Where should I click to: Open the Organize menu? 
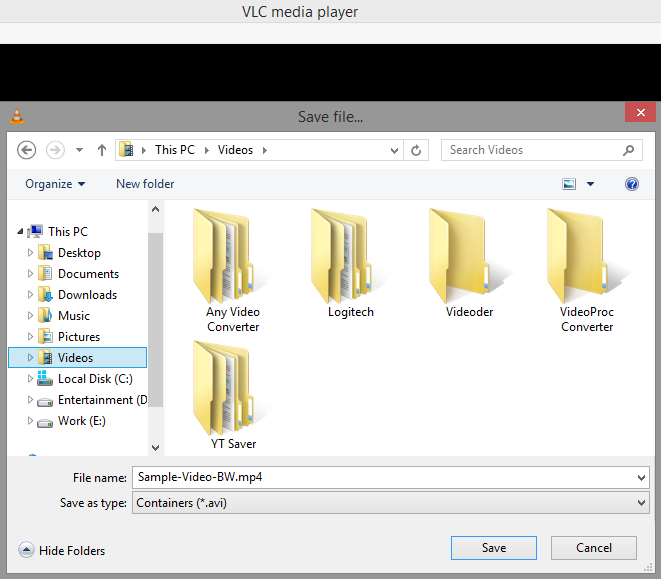(55, 184)
